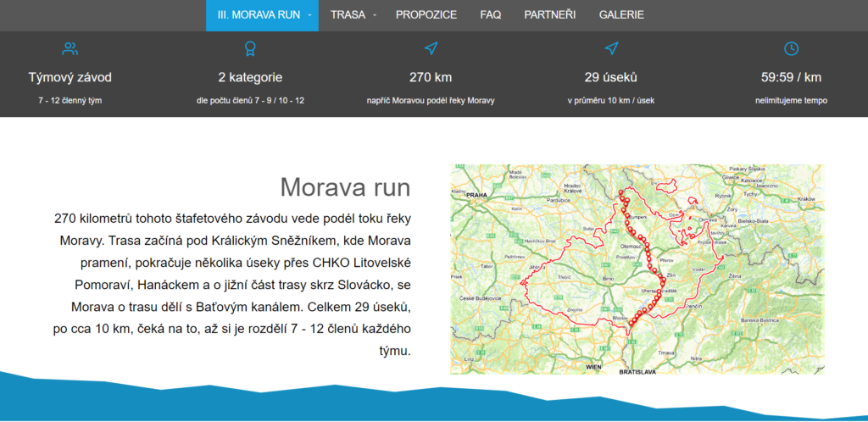Click the 270 km heading
This screenshot has height=422, width=868.
[431, 77]
